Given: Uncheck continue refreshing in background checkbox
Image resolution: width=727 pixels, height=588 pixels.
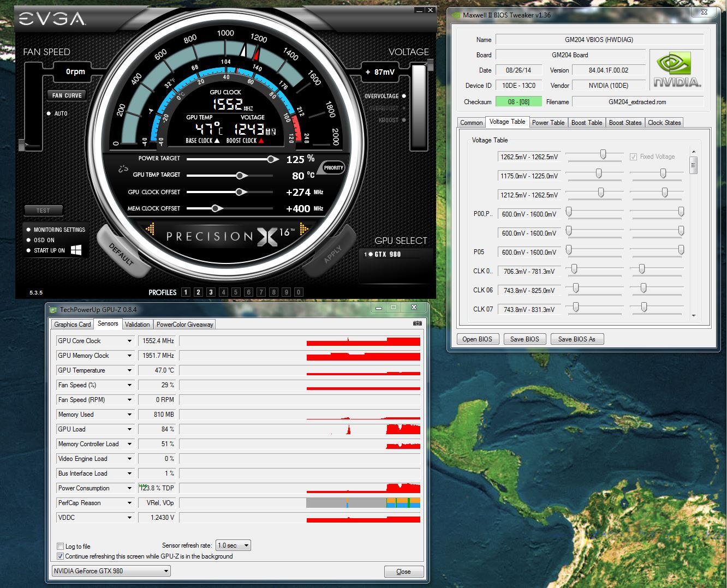Looking at the screenshot, I should point(61,556).
